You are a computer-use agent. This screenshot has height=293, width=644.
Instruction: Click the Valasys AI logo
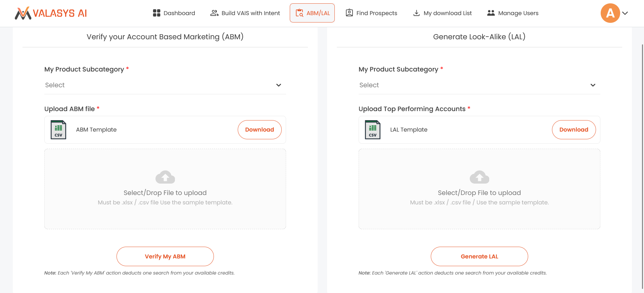(51, 13)
